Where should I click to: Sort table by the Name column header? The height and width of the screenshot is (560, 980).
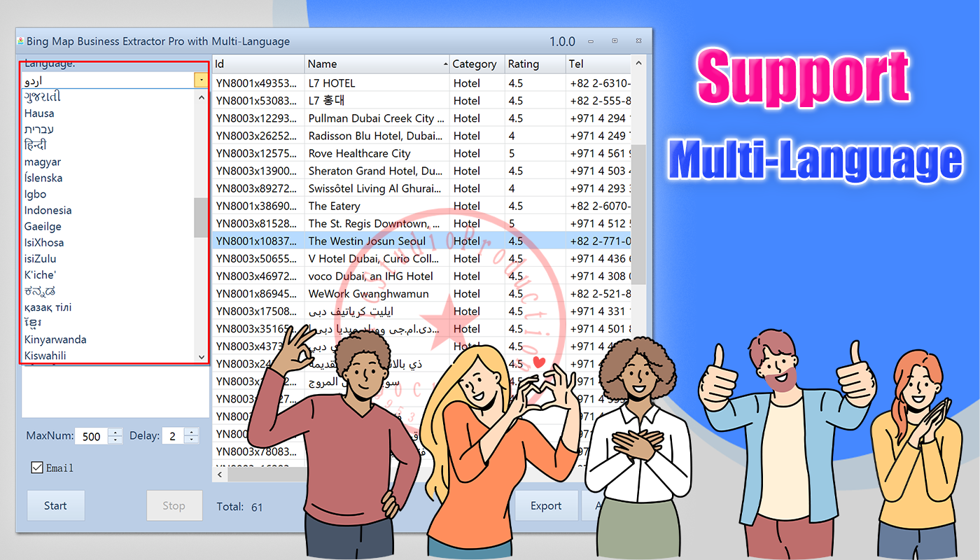point(377,64)
